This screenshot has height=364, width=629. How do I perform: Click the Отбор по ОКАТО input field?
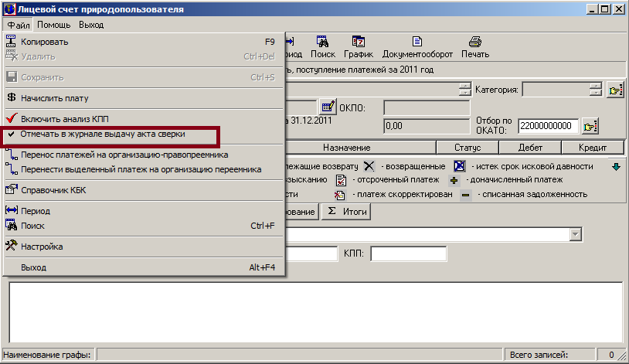548,125
